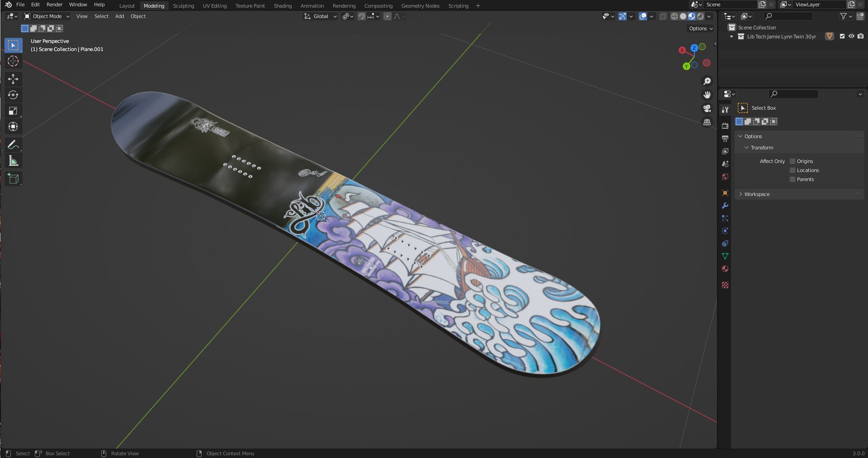Open viewport Options dropdown
This screenshot has width=868, height=458.
click(701, 28)
